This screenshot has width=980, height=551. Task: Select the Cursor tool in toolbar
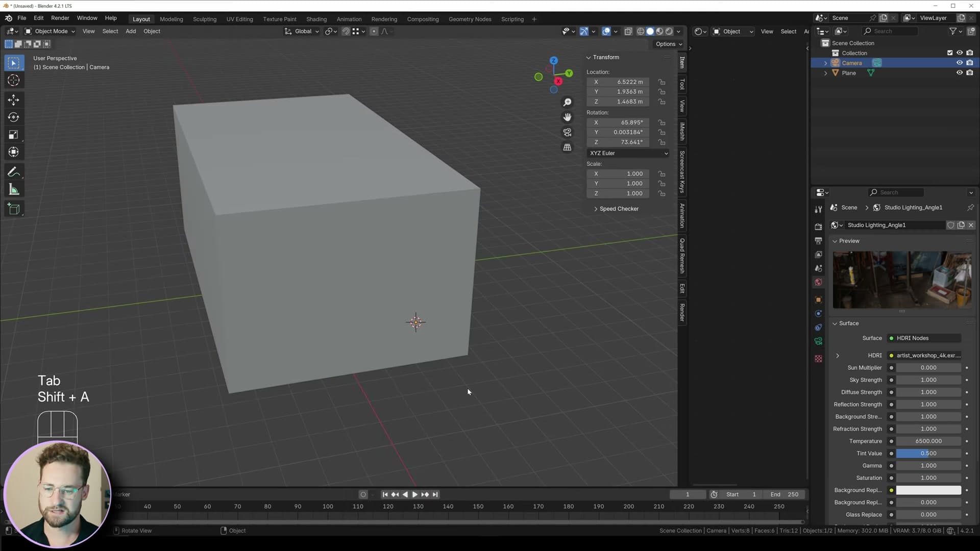point(14,81)
